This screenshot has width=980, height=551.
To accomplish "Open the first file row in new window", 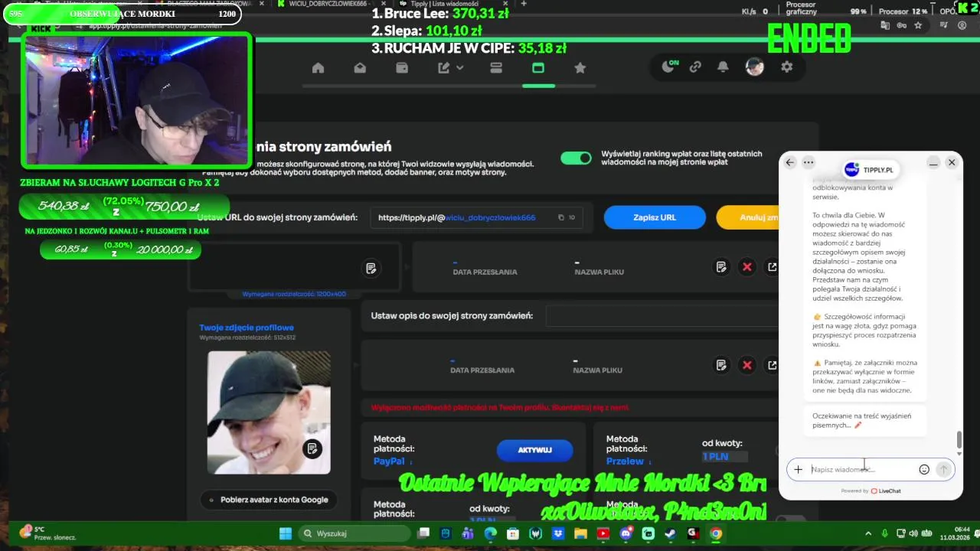I will tap(772, 267).
